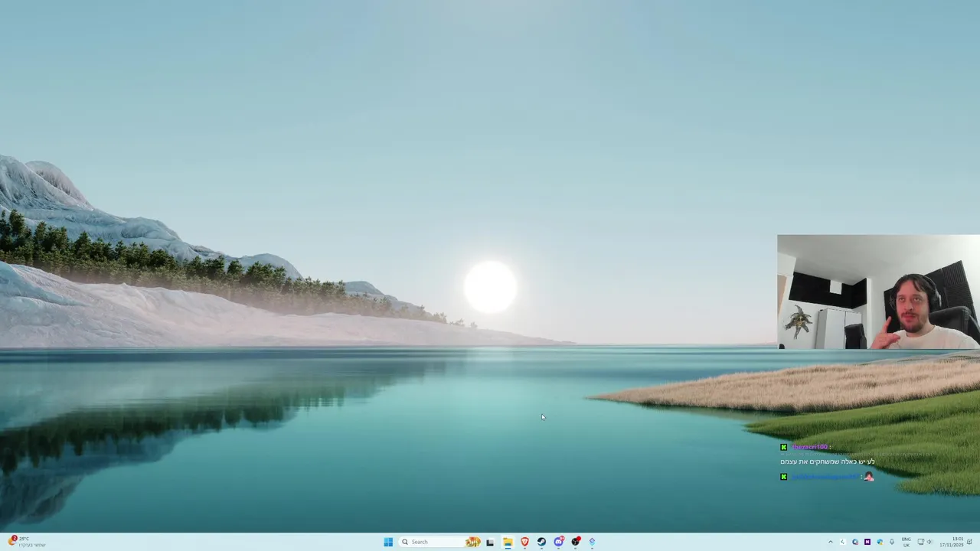Viewport: 980px width, 551px height.
Task: Open the blue diamond app on the taskbar
Action: tap(592, 542)
